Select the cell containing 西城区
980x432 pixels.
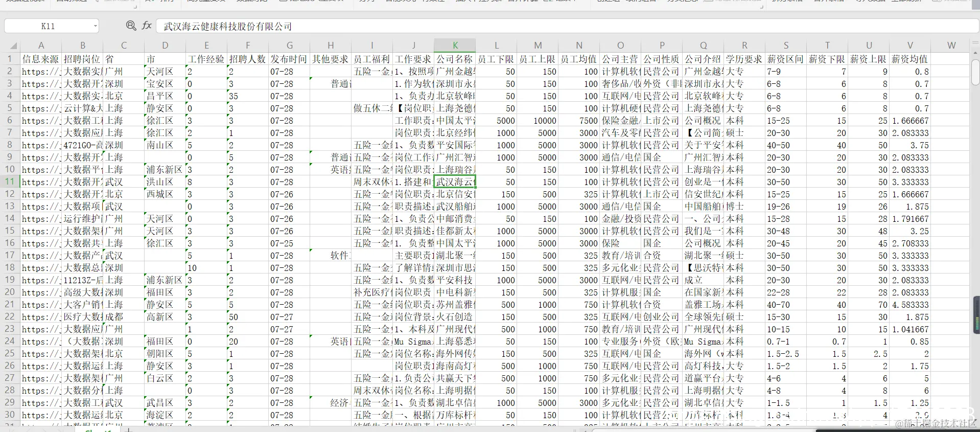[165, 194]
